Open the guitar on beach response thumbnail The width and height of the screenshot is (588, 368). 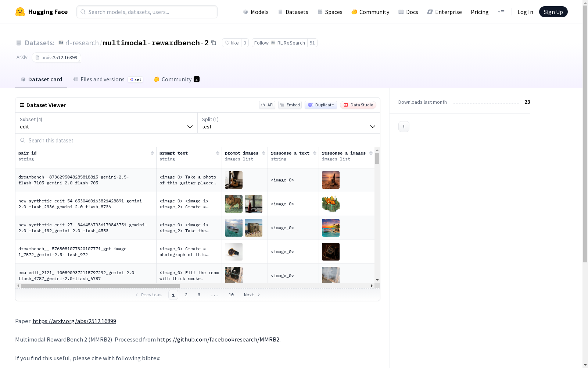(x=331, y=180)
